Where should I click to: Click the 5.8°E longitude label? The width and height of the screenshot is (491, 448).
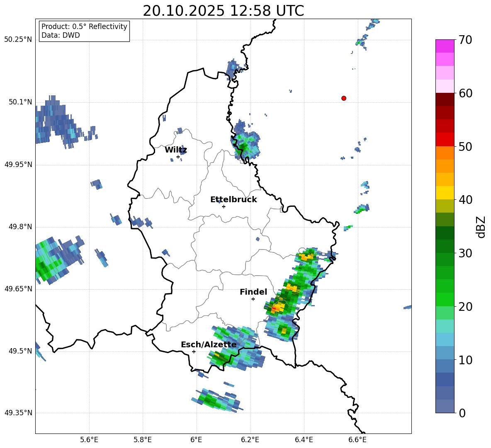[x=143, y=440]
